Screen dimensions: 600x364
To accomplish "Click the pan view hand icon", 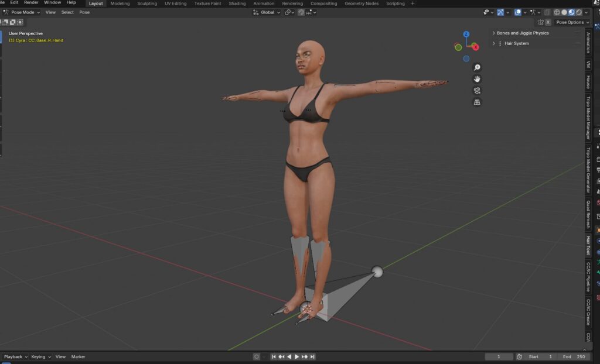I will point(477,79).
